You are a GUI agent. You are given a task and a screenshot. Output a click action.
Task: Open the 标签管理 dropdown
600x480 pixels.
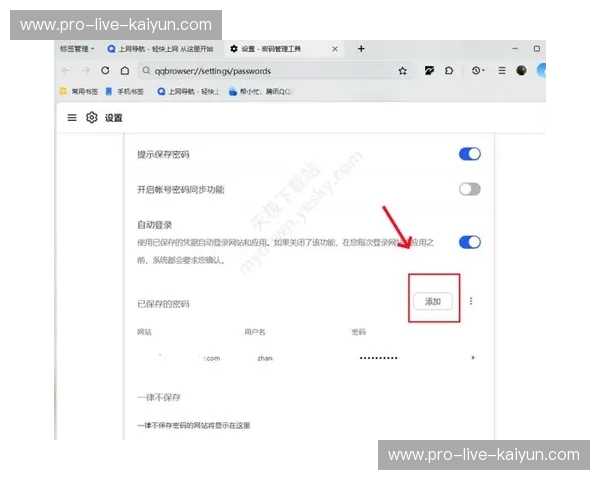(77, 49)
